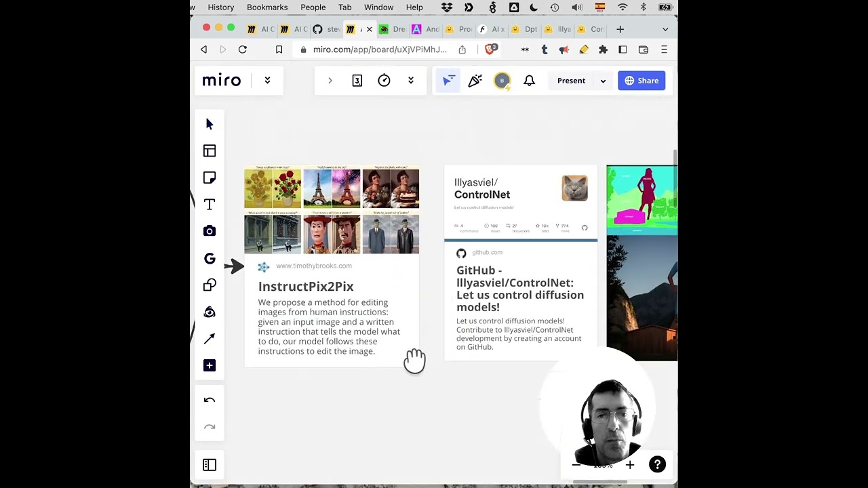Undo the last action
The width and height of the screenshot is (868, 488).
pyautogui.click(x=210, y=401)
